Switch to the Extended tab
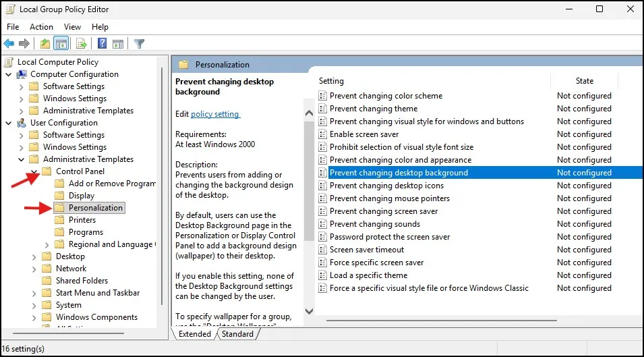Image resolution: width=644 pixels, height=357 pixels. coord(194,334)
